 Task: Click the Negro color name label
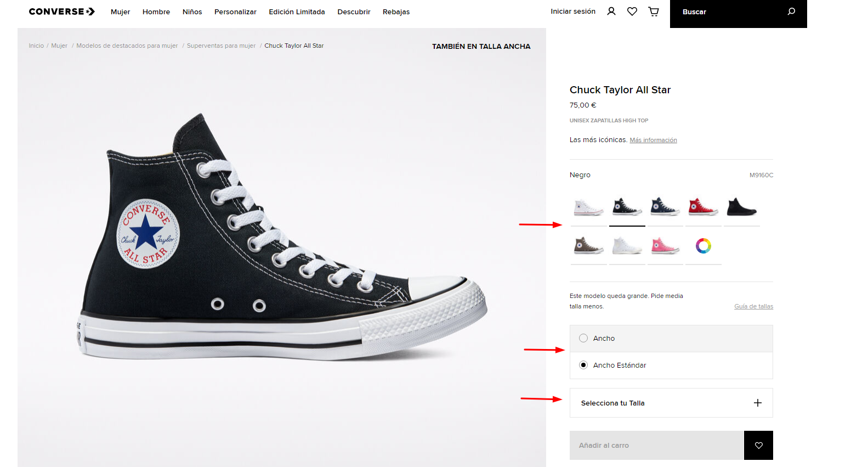tap(580, 175)
